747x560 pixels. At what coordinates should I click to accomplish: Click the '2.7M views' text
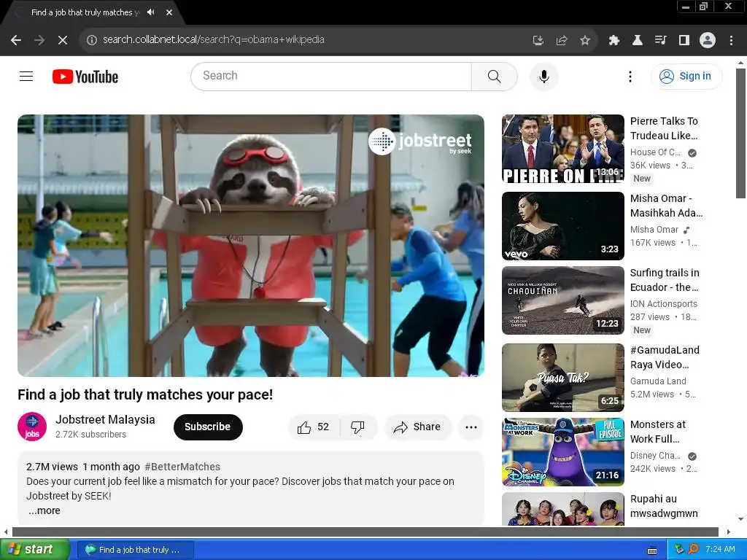coord(52,467)
